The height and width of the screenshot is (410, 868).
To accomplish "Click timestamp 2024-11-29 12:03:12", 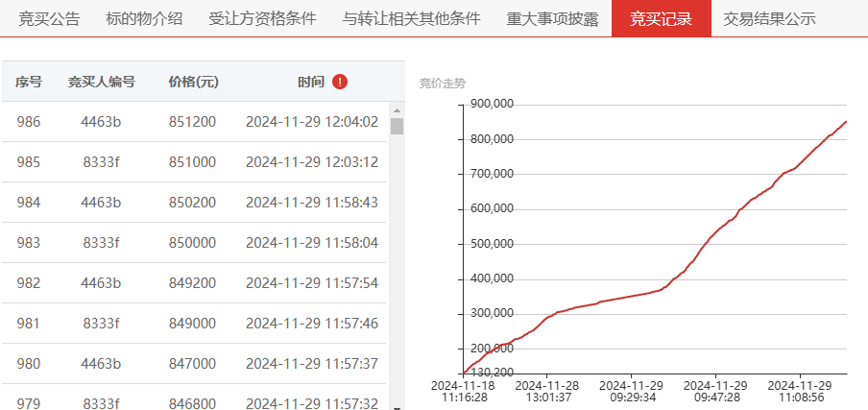I will click(x=312, y=162).
